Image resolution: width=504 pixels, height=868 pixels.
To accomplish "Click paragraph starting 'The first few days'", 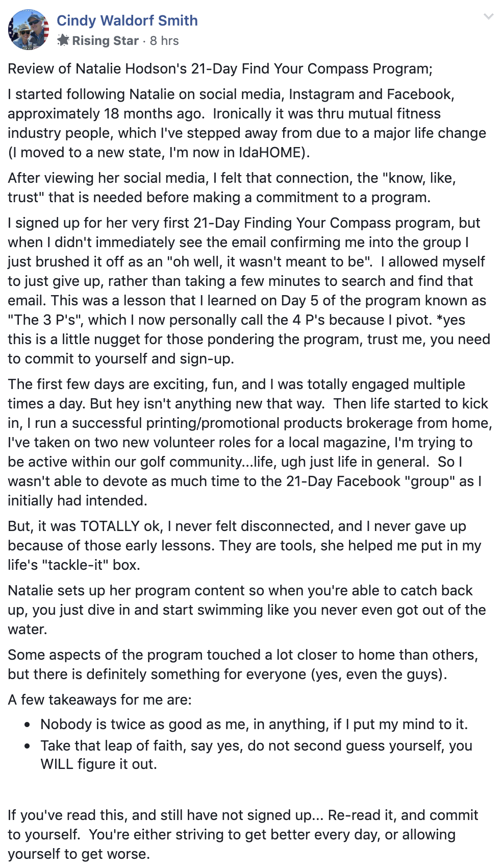I will click(x=250, y=442).
